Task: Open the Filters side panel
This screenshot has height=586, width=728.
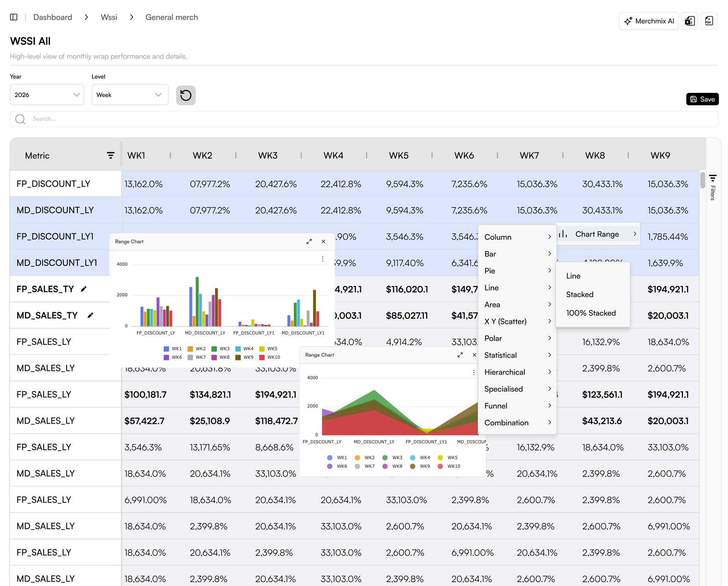Action: click(712, 187)
